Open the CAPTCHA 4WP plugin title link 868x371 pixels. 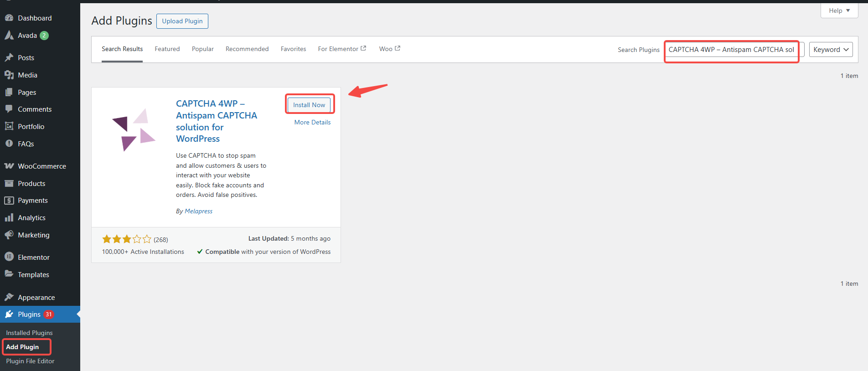[217, 121]
